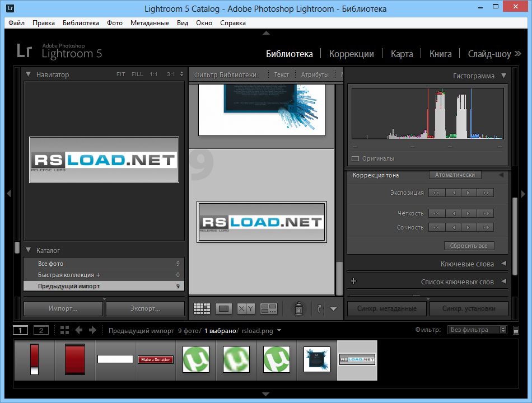Screen dimensions: 532x403
Task: Click the filmstrip grid icon
Action: (x=64, y=330)
